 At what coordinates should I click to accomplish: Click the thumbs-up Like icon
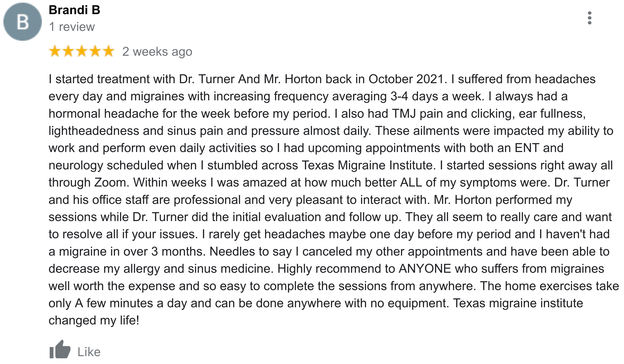[x=60, y=349]
